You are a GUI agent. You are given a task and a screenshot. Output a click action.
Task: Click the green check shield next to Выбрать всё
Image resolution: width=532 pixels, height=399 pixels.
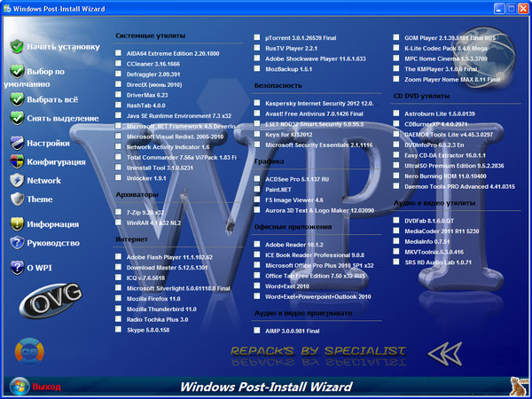tap(17, 99)
